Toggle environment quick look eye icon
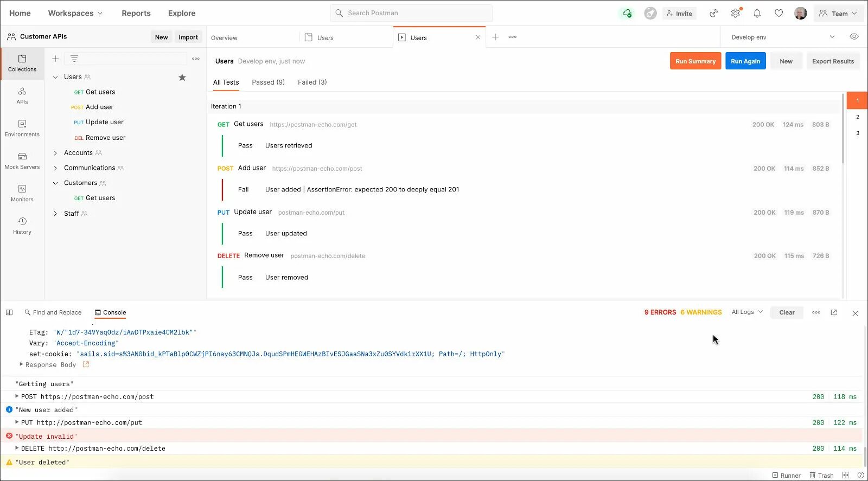 [x=854, y=37]
